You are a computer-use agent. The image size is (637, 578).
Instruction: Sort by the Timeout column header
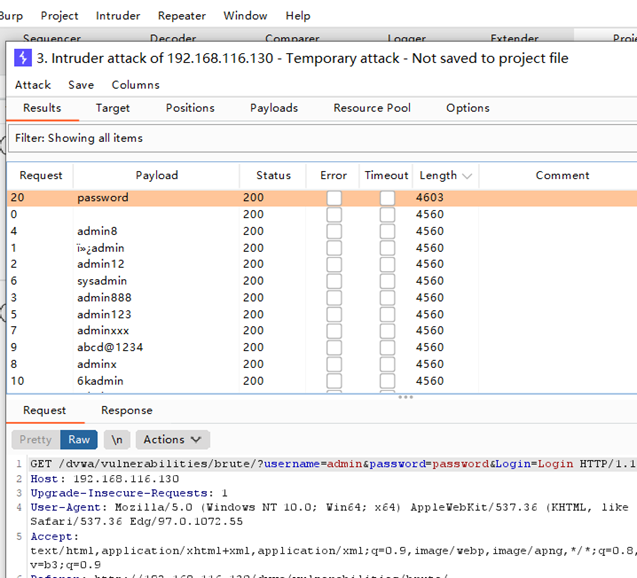tap(386, 175)
